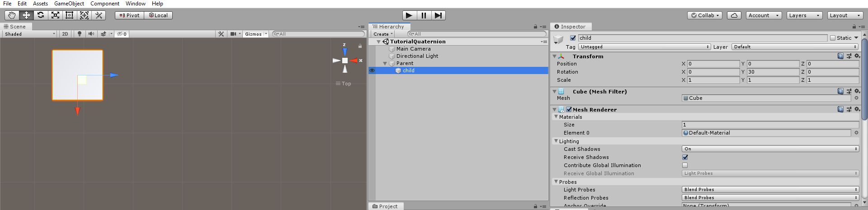Click the Play button
868x210 pixels.
point(409,15)
